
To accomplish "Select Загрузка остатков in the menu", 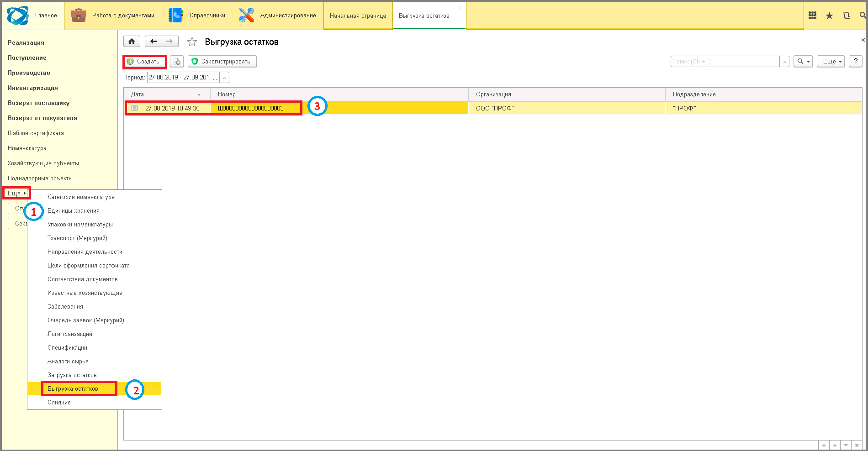I will coord(72,375).
